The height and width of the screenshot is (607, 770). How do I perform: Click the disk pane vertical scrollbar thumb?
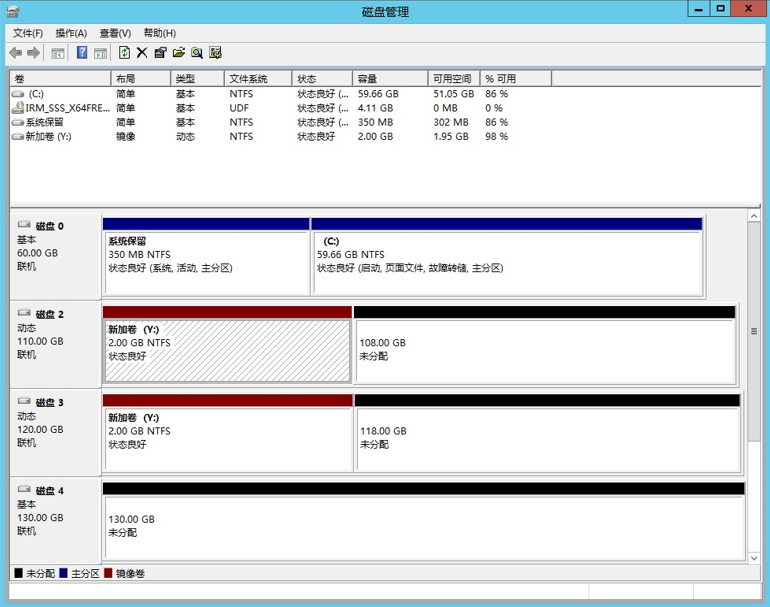point(754,331)
